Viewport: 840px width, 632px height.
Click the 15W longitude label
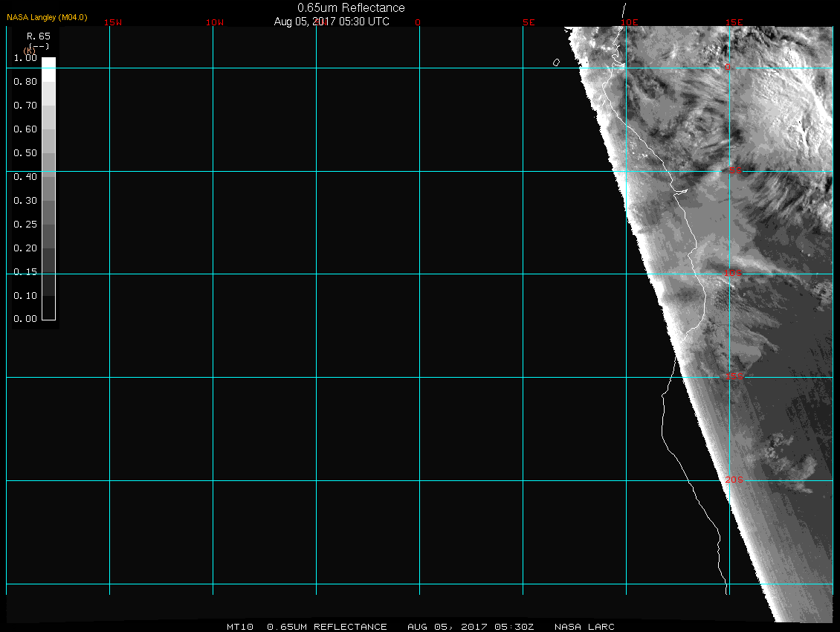tap(112, 22)
